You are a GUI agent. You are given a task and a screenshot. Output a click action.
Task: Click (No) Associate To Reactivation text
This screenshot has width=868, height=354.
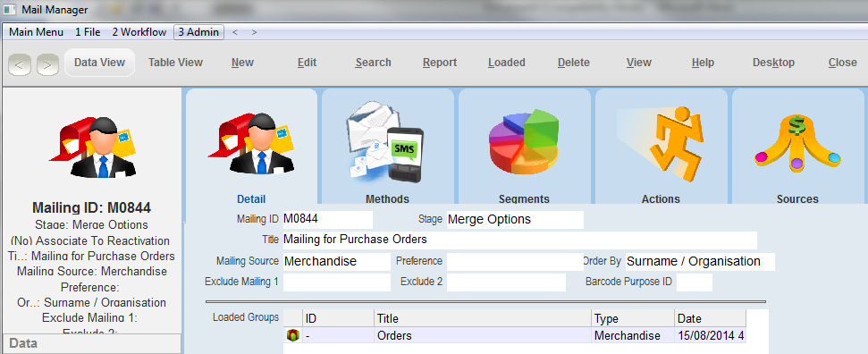[x=90, y=240]
